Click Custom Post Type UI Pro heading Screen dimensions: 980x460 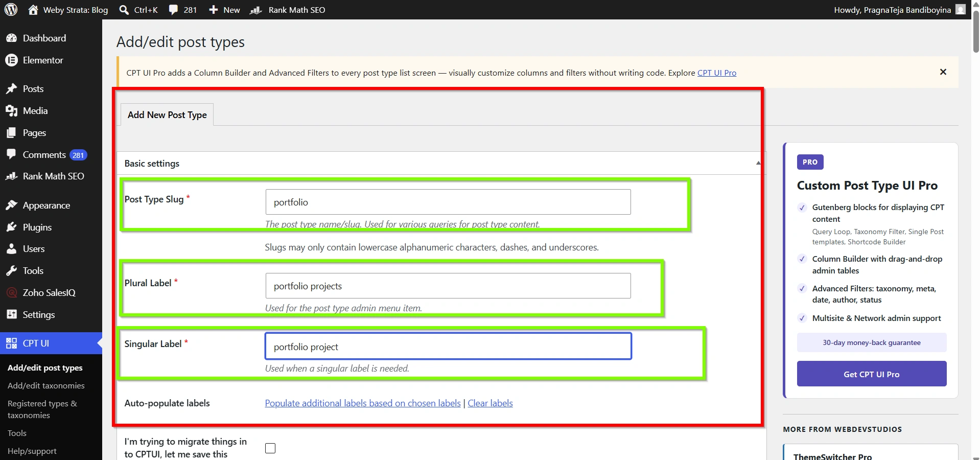tap(867, 186)
